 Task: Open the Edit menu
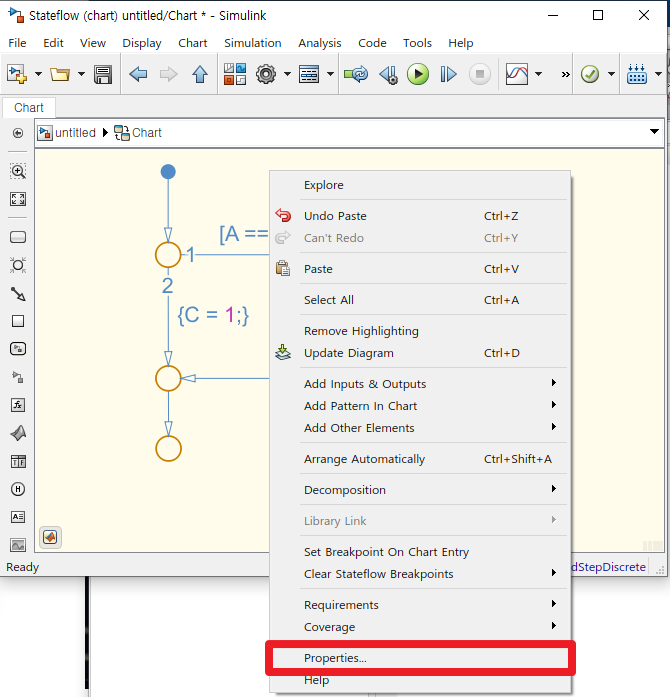pos(53,43)
